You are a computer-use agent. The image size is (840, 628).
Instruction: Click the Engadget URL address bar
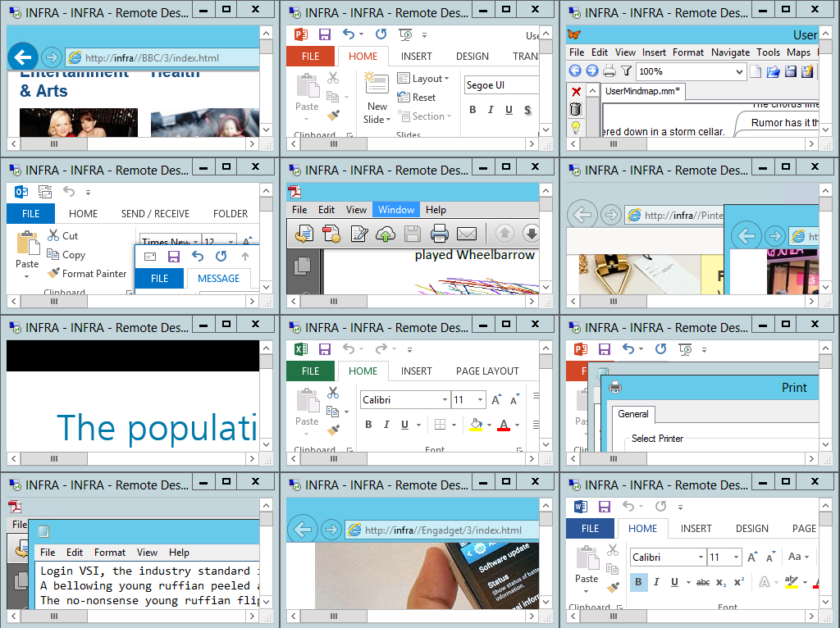443,530
